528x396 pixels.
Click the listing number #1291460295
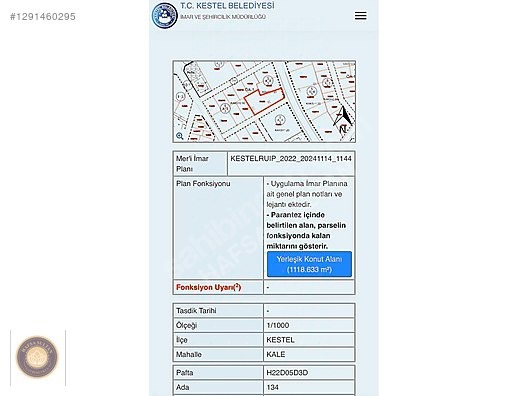[x=43, y=17]
